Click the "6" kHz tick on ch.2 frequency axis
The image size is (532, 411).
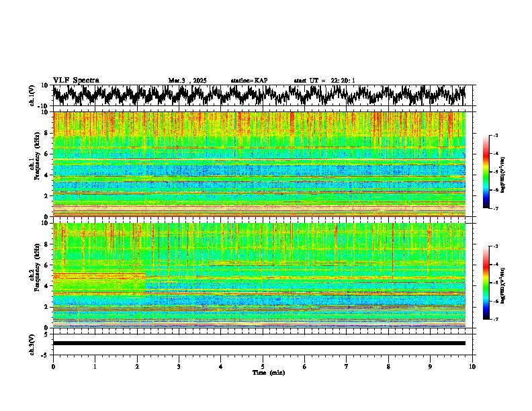(x=47, y=265)
